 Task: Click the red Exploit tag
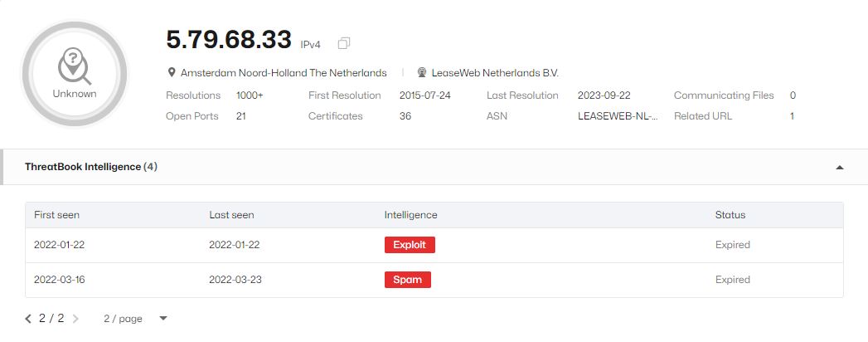410,245
